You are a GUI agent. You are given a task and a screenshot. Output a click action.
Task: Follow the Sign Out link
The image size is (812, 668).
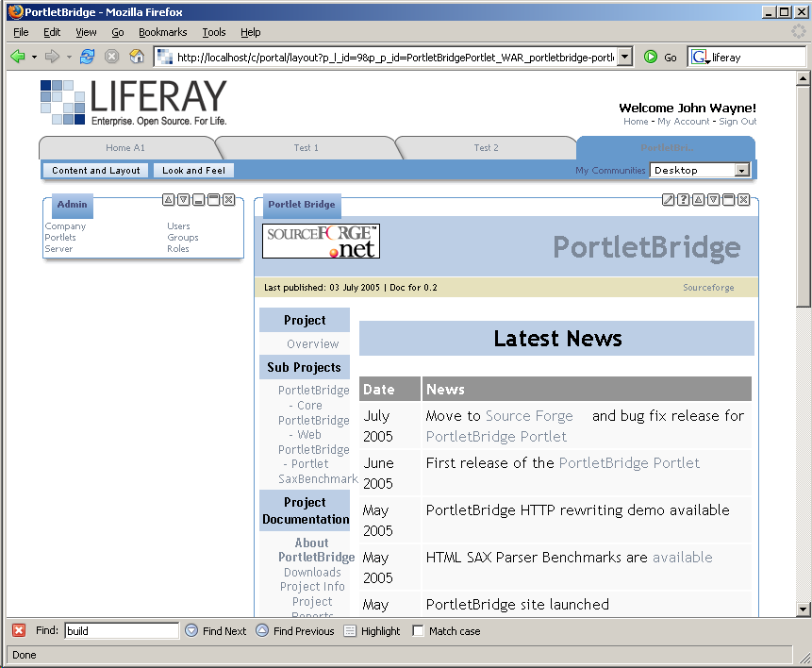[737, 122]
